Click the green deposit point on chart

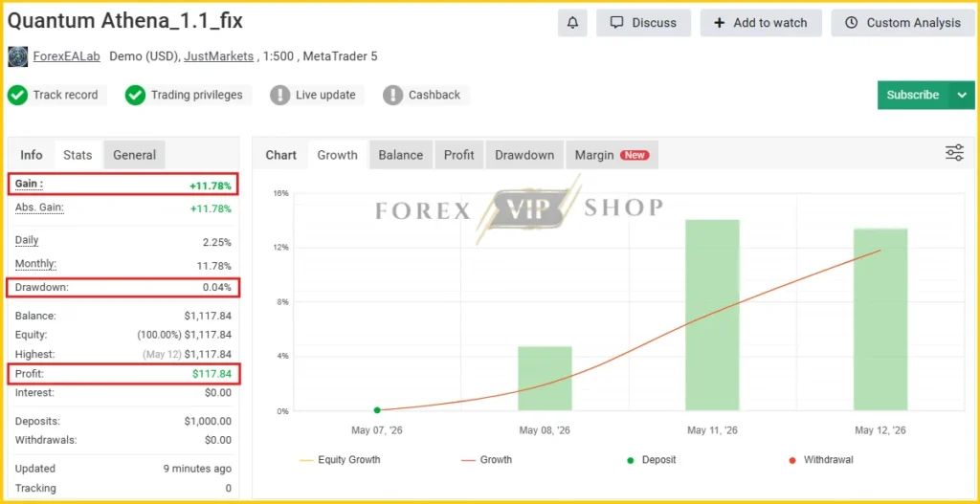click(x=377, y=410)
